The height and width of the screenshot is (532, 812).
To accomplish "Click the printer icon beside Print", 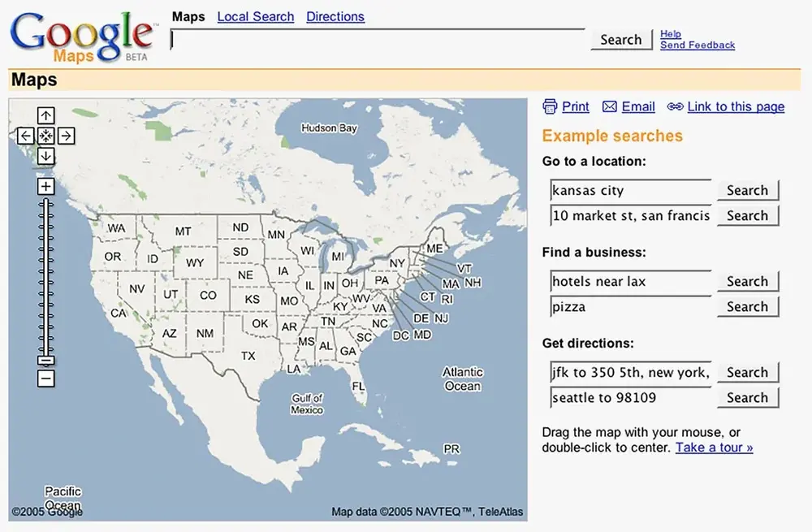I will 550,106.
